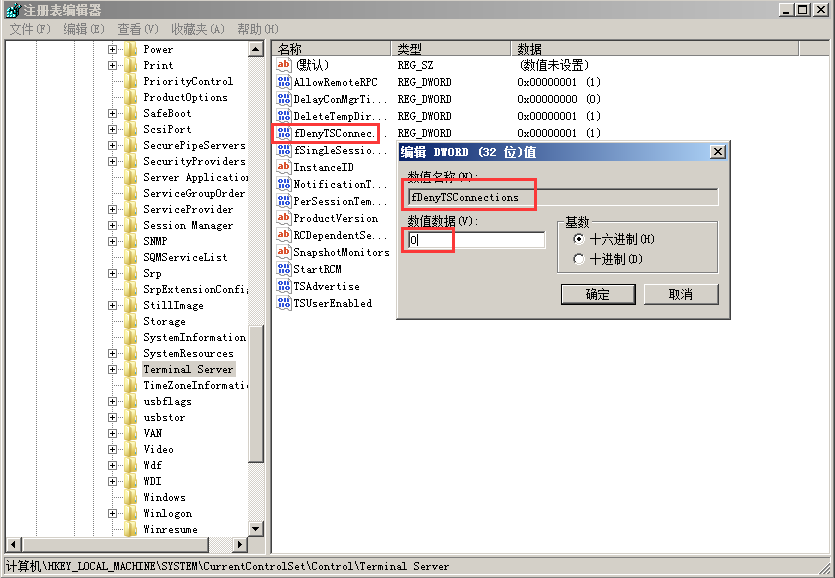This screenshot has width=835, height=578.
Task: Select the decimal (十进制) radio button
Action: point(578,260)
